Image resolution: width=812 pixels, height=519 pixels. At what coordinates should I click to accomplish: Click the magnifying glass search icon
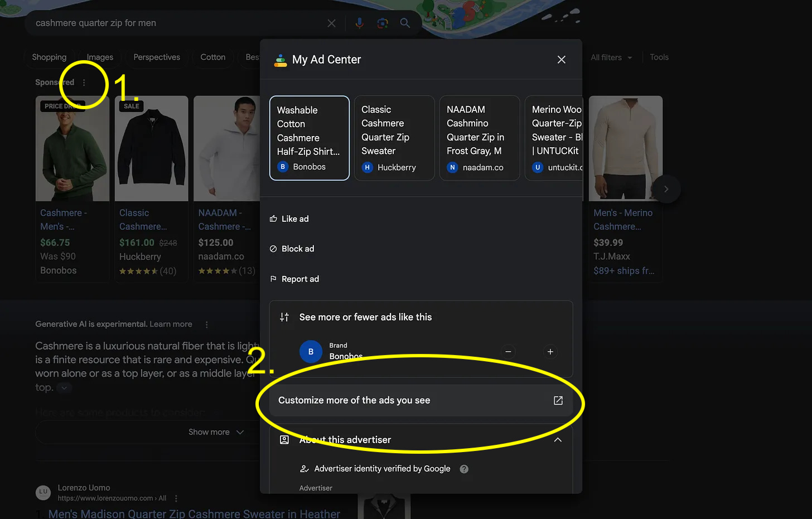405,23
